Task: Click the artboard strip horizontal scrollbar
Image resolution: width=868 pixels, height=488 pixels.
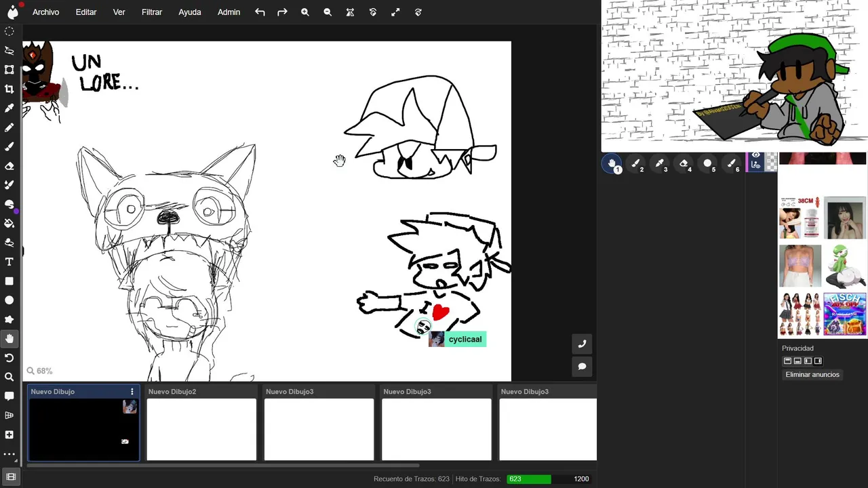Action: pyautogui.click(x=223, y=465)
